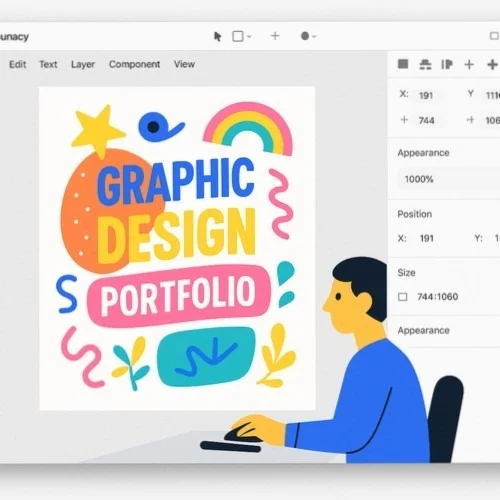Click the Size section heading
500x500 pixels.
(x=406, y=273)
